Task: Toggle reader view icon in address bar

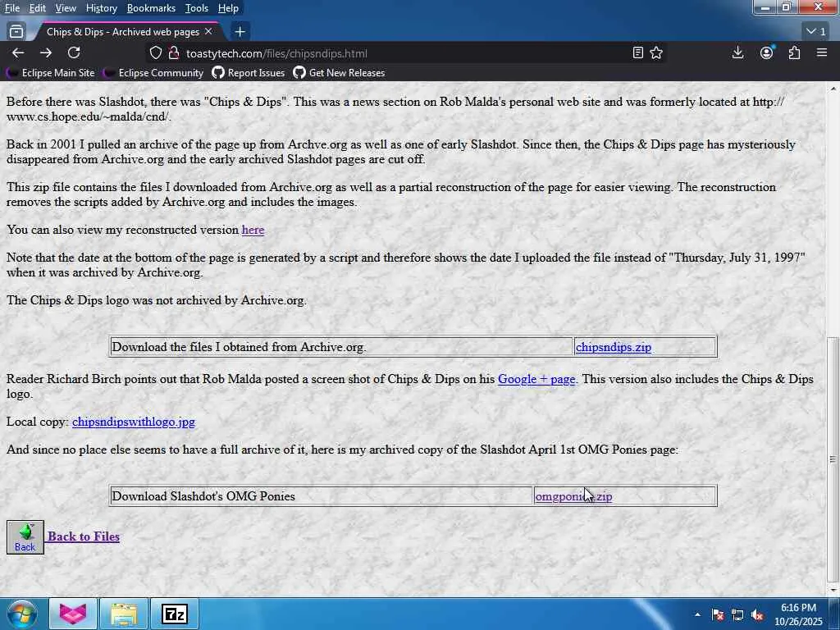Action: tap(637, 53)
